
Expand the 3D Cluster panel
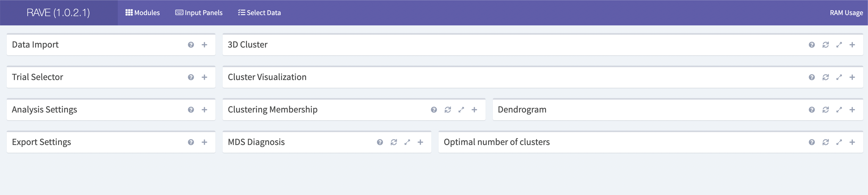(x=852, y=45)
